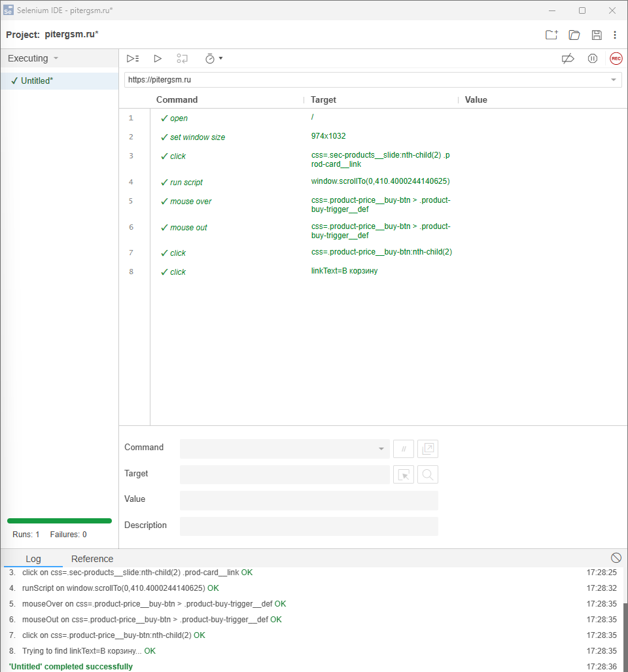Switch to the Log tab
This screenshot has height=672, width=628.
(33, 559)
